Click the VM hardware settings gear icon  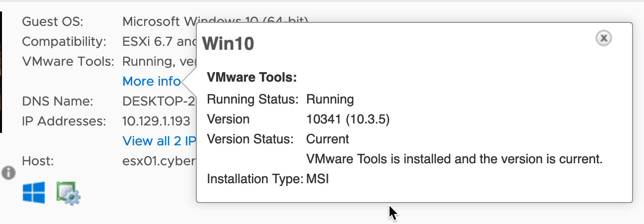[x=69, y=193]
